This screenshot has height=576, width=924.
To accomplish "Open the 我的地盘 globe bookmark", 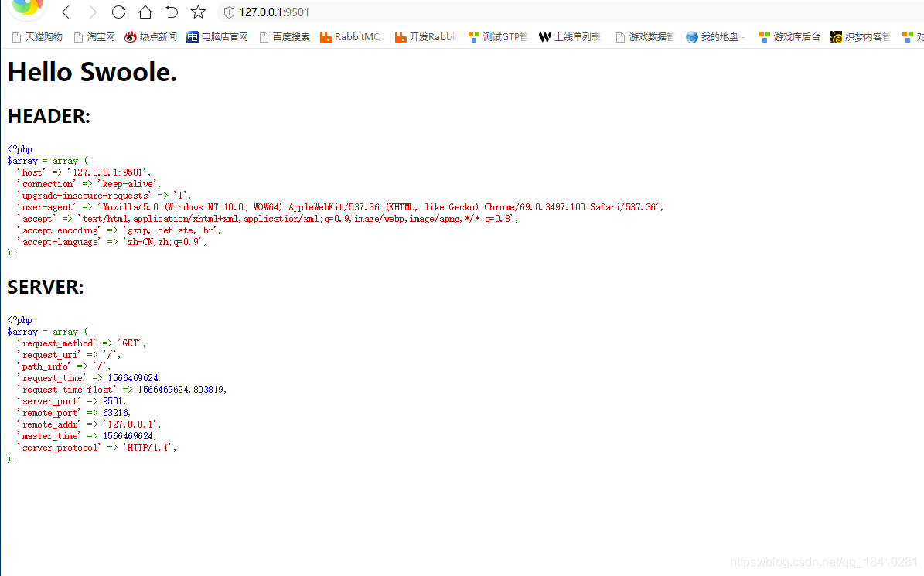I will pos(715,36).
